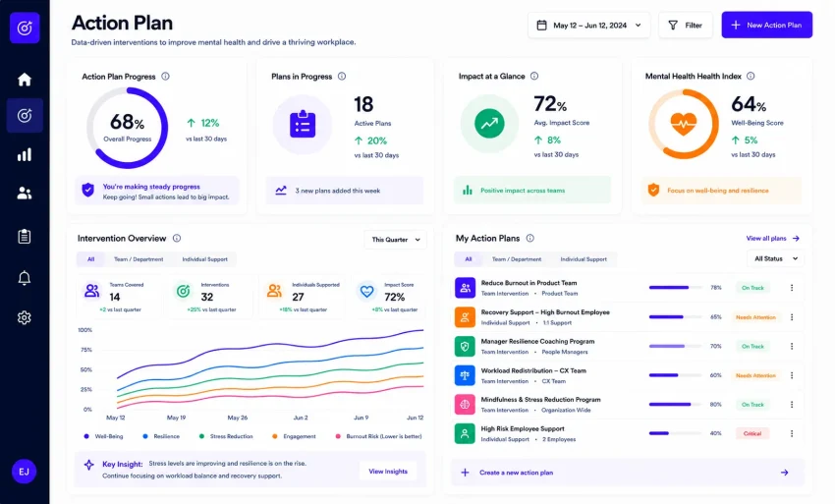Click the Teams Covered 14 stat card
Image resolution: width=835 pixels, height=504 pixels.
coord(119,297)
